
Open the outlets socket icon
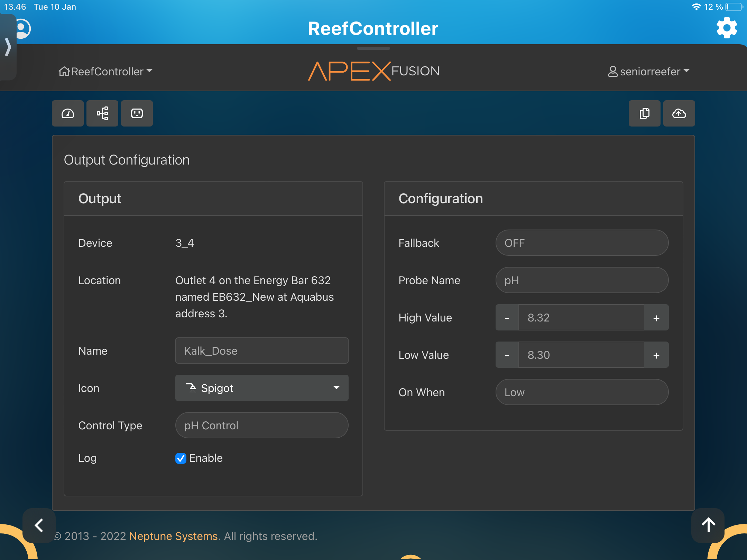tap(137, 113)
